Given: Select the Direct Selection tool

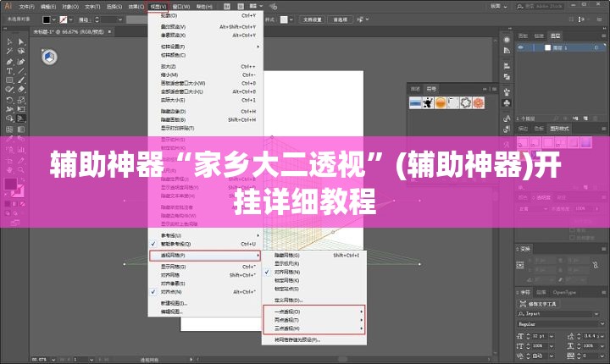Looking at the screenshot, I should [21, 41].
